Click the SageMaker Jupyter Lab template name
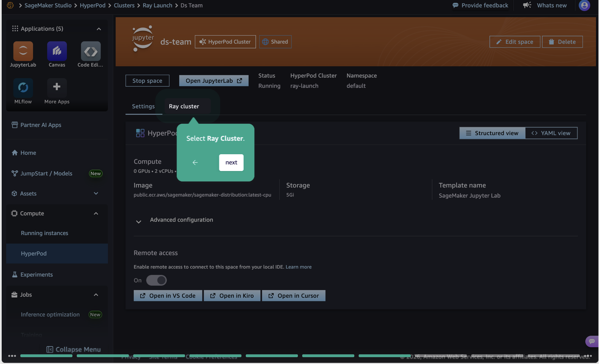This screenshot has width=599, height=364. pyautogui.click(x=470, y=196)
